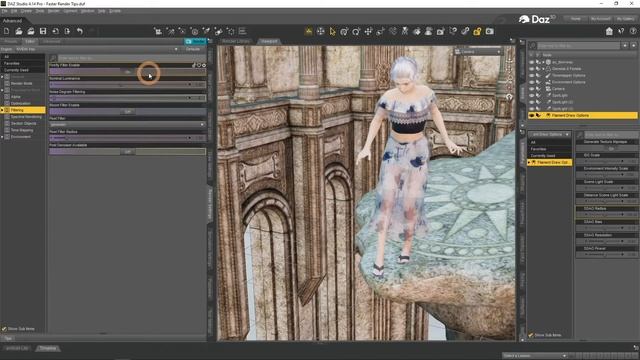640x360 pixels.
Task: Toggle Show Sub Items in Draw Settings
Action: pos(531,335)
